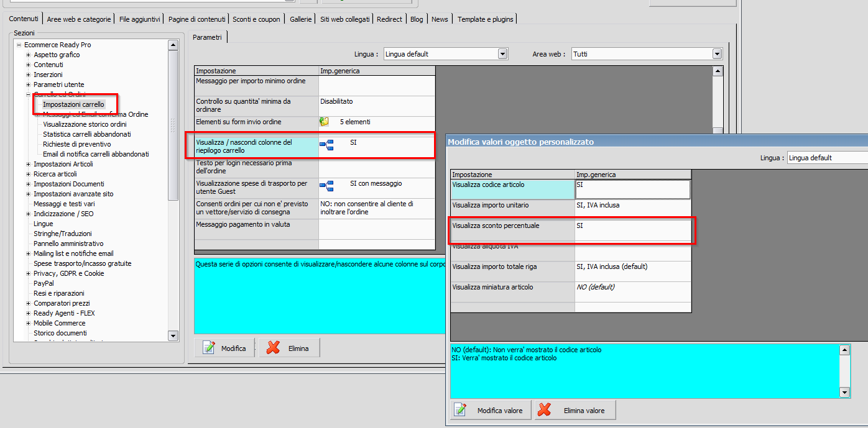Select the Visualizza sconto percentuale row
Viewport: 868px width, 428px height.
tap(571, 230)
